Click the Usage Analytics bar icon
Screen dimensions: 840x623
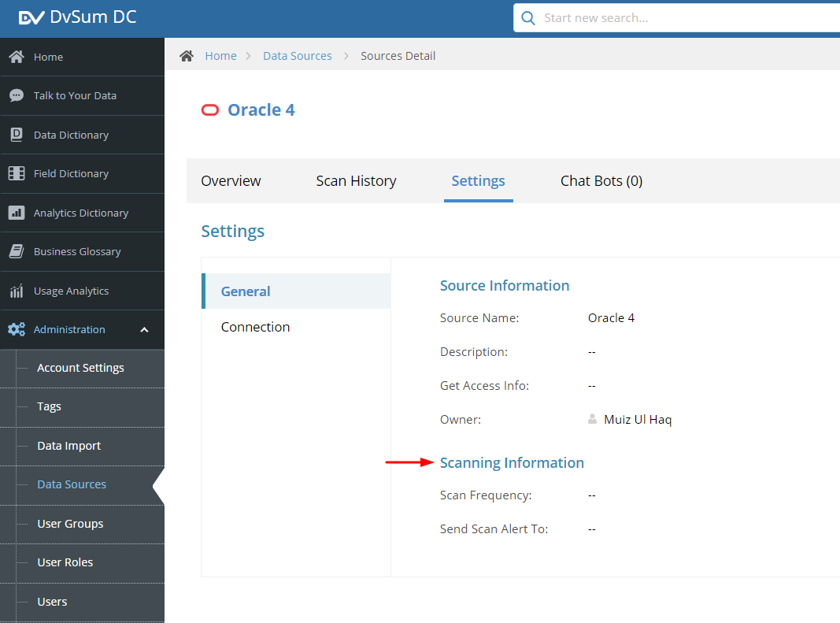[17, 291]
